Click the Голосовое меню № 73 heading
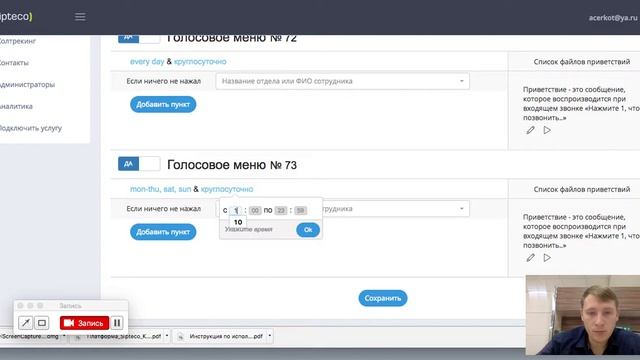Image resolution: width=640 pixels, height=360 pixels. click(232, 165)
